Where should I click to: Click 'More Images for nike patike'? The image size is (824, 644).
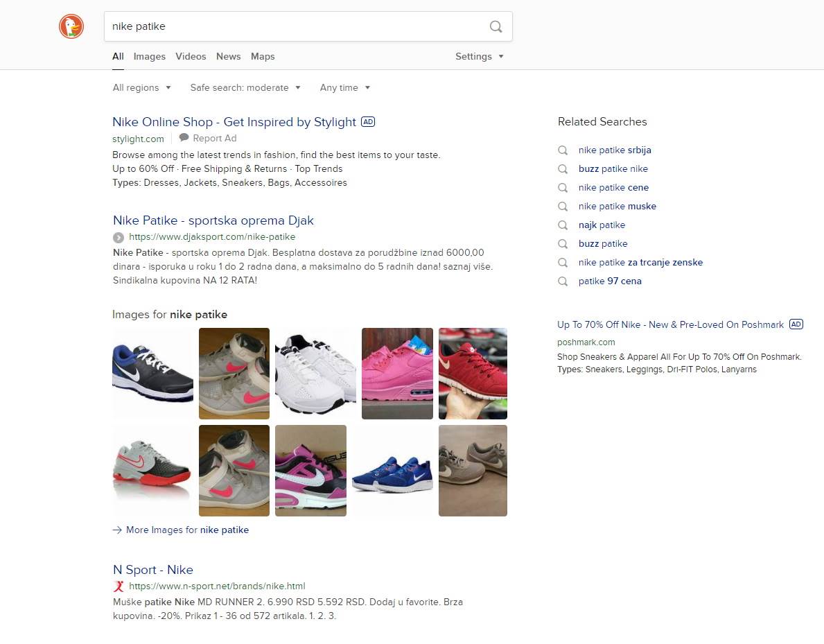tap(187, 530)
